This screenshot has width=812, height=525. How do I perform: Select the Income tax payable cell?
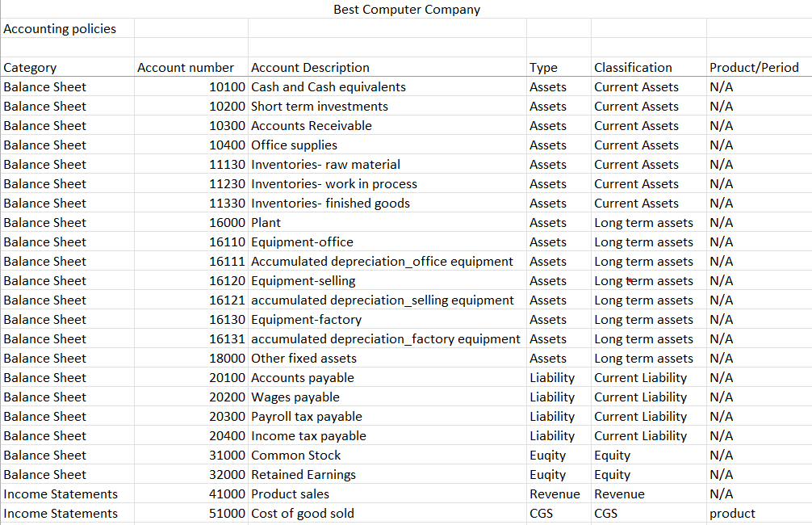tap(387, 436)
